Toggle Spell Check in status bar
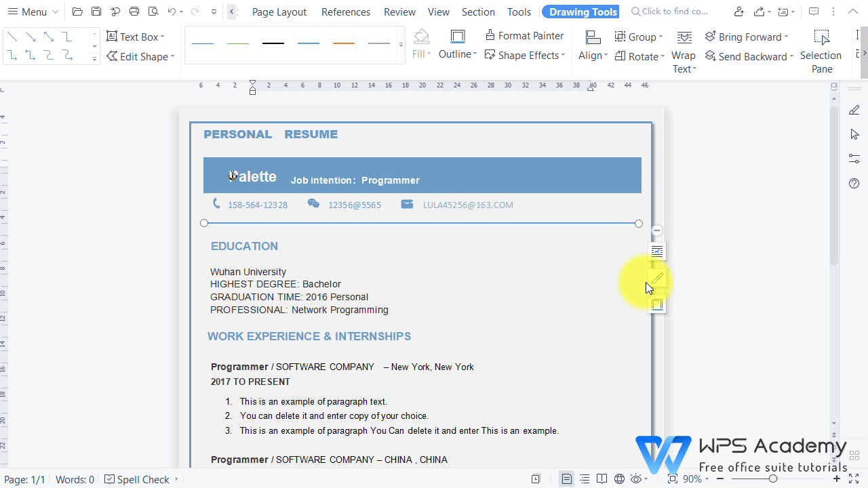This screenshot has height=488, width=868. point(136,479)
